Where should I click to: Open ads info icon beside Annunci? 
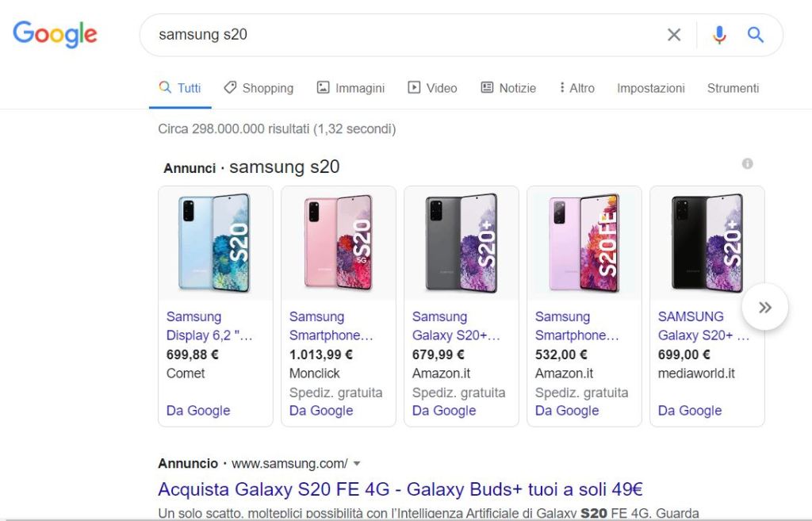tap(747, 163)
